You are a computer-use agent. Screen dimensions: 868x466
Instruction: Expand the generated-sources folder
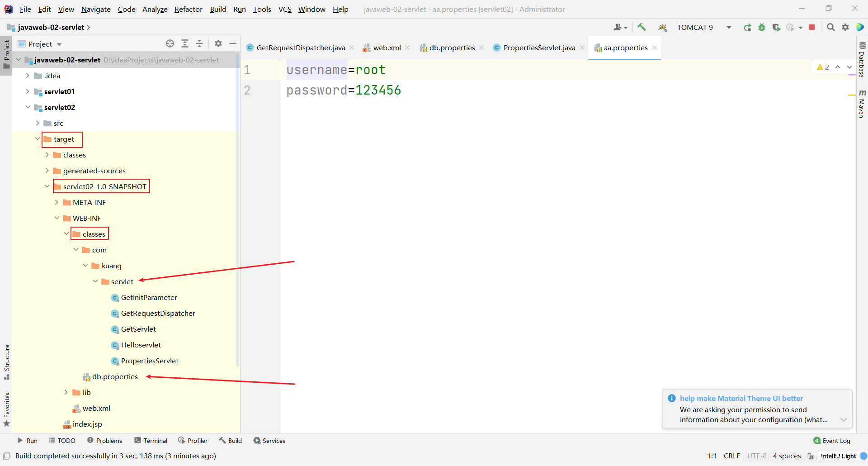coord(47,171)
